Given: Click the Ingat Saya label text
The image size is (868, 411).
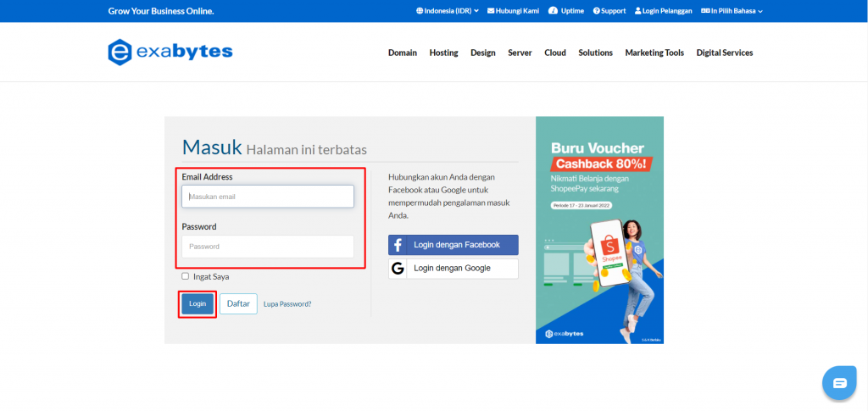Looking at the screenshot, I should point(211,276).
